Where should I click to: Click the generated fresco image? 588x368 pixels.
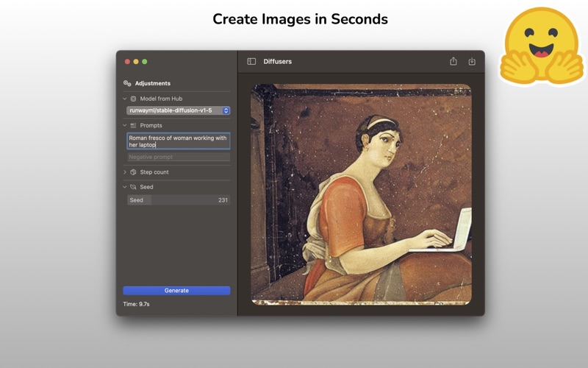(362, 194)
